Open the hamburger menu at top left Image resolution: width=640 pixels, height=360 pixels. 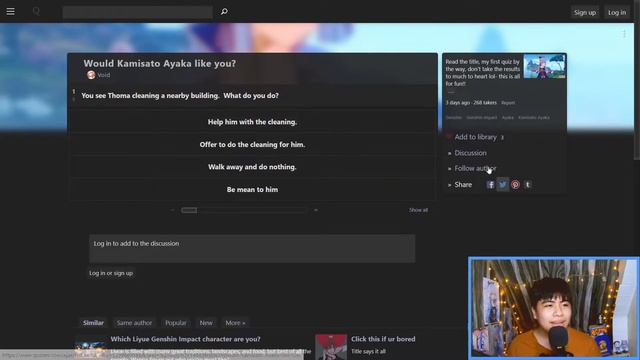10,11
